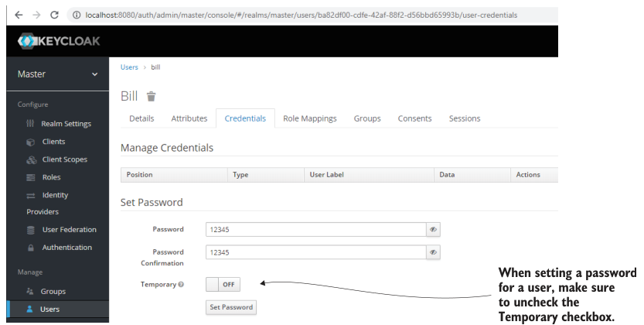Follow the Users breadcrumb link

pos(129,67)
